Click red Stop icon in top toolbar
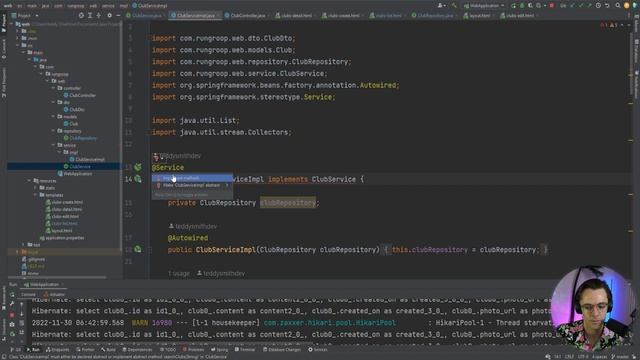This screenshot has height=360, width=640. point(552,6)
